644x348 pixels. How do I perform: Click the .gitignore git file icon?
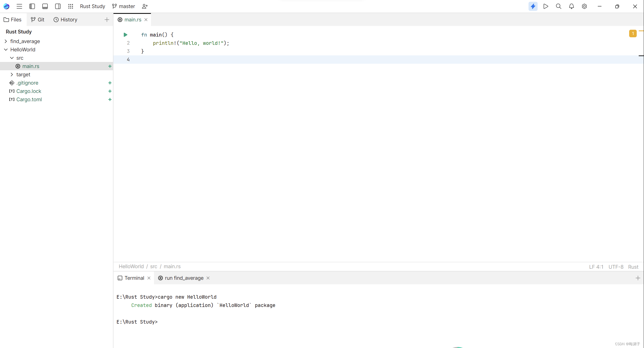[12, 83]
